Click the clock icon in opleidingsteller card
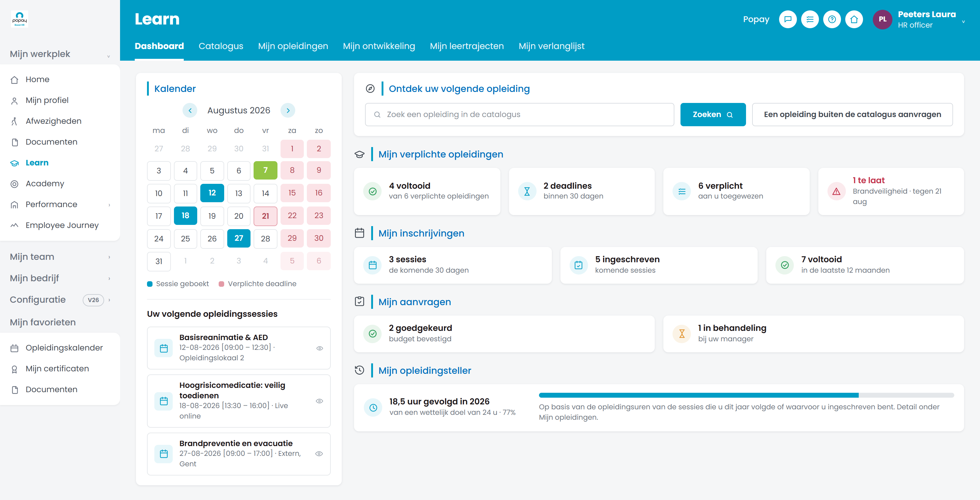980x500 pixels. coord(373,407)
